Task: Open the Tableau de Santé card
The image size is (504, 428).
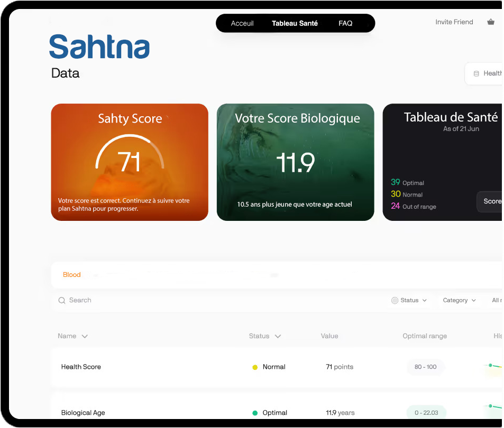Action: (442, 162)
